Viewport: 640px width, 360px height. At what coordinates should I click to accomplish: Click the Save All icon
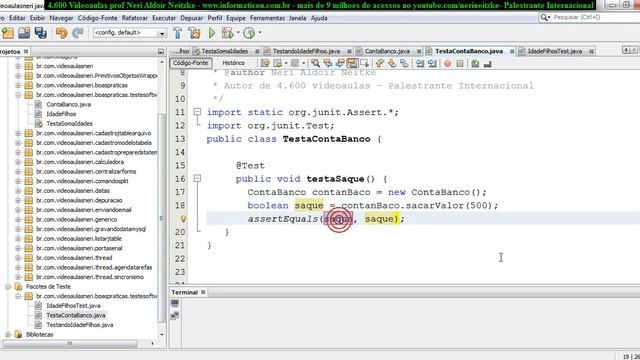pyautogui.click(x=41, y=33)
